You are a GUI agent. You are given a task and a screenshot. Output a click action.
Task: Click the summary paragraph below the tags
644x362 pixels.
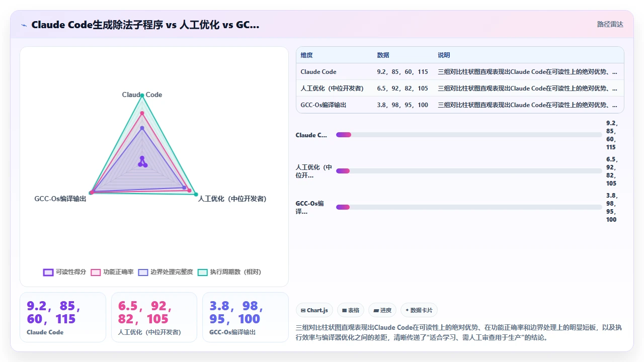click(459, 332)
